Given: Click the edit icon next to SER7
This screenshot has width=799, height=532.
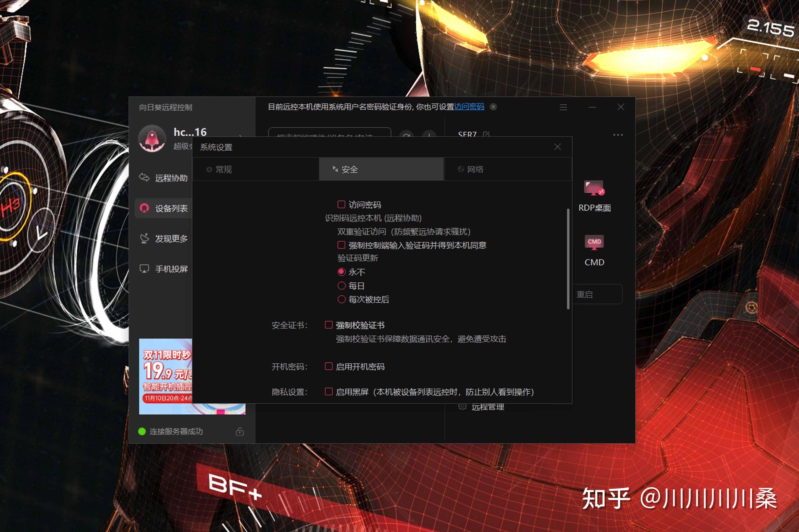Looking at the screenshot, I should 486,134.
